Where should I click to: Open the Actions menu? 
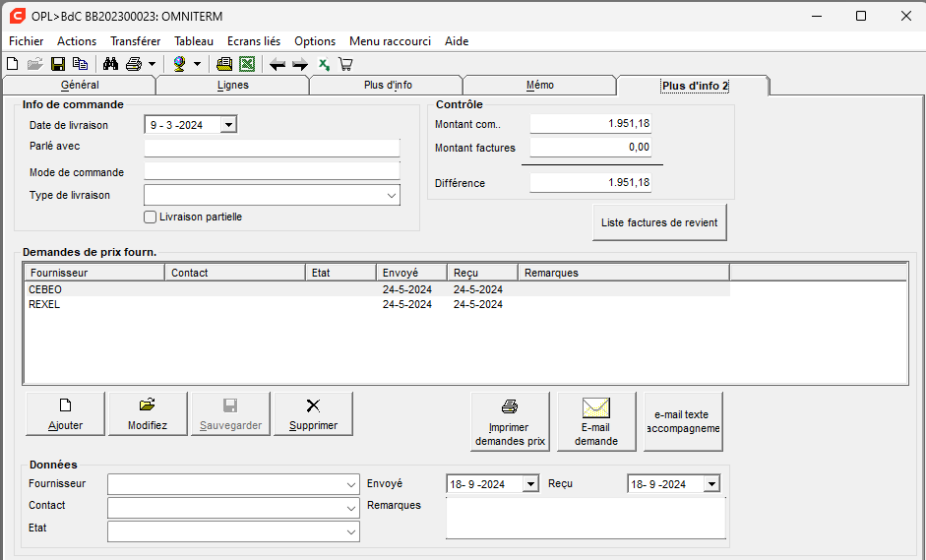(x=77, y=41)
